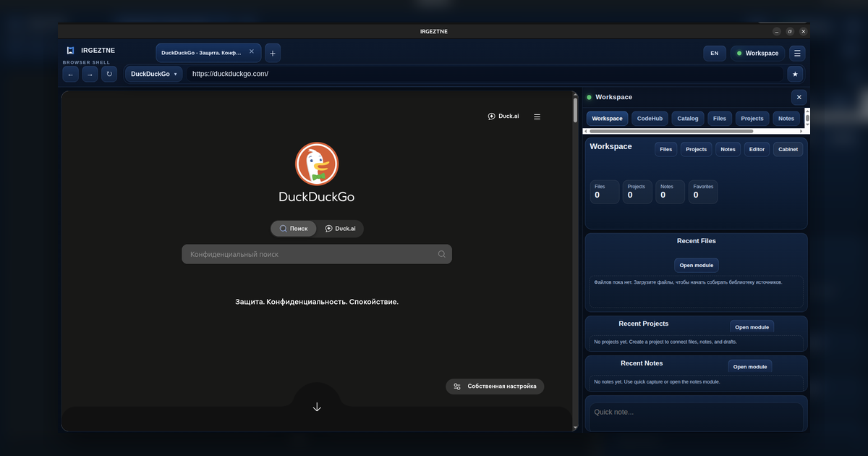Switch to the Notes tab in panel tabs
The width and height of the screenshot is (868, 456).
787,118
